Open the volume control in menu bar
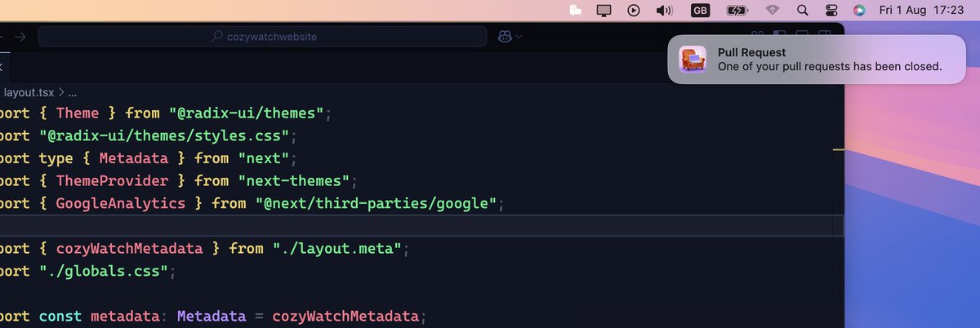The height and width of the screenshot is (328, 980). 664,11
